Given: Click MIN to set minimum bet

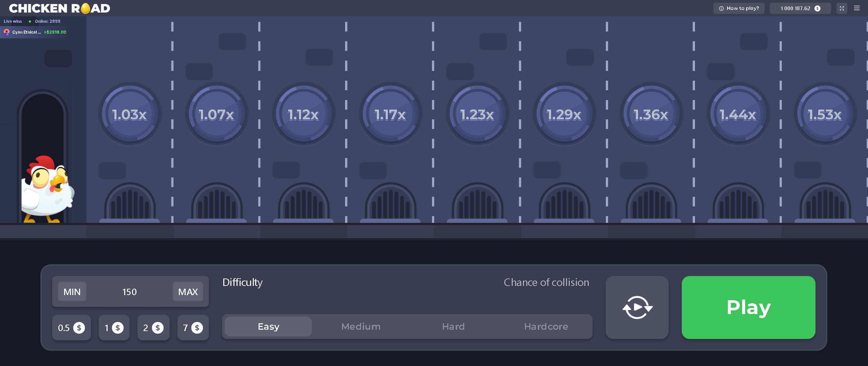Looking at the screenshot, I should tap(72, 291).
